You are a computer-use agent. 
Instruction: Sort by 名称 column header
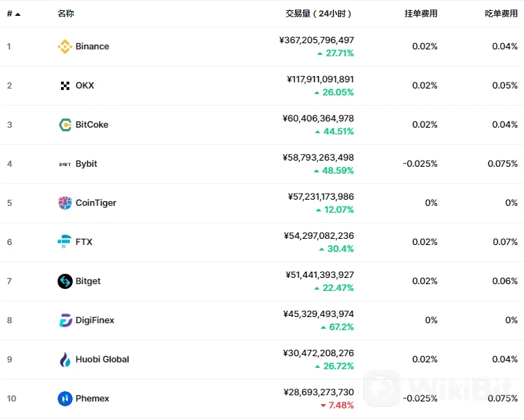pos(66,13)
